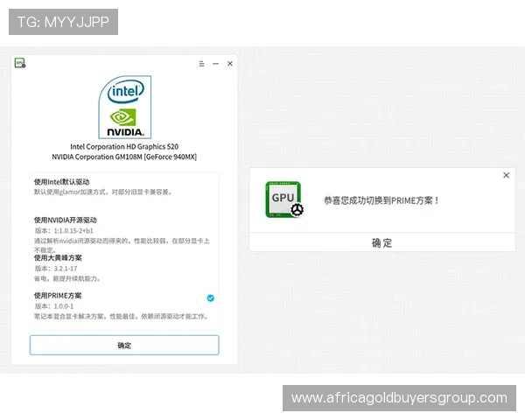Select the 使用PRIME方案 option
Viewport: 525px width, 420px height.
[124, 305]
